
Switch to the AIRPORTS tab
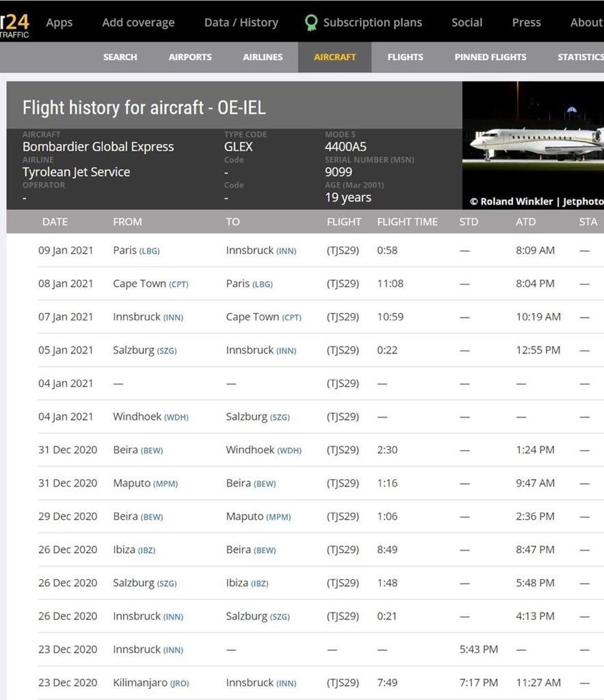coord(190,57)
